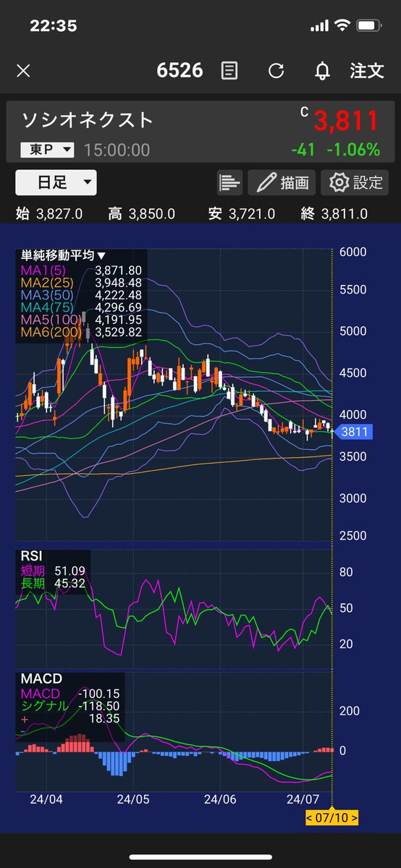This screenshot has width=401, height=868.
Task: Expand the 単純移動平均 indicator menu
Action: pyautogui.click(x=63, y=255)
